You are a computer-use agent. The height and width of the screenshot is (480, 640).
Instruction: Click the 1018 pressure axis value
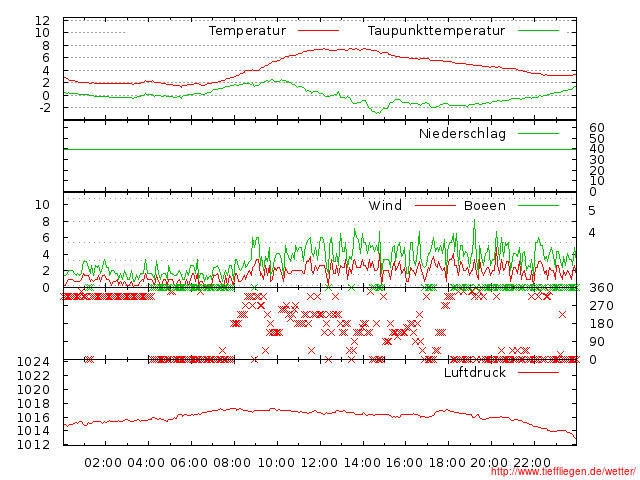coord(33,404)
